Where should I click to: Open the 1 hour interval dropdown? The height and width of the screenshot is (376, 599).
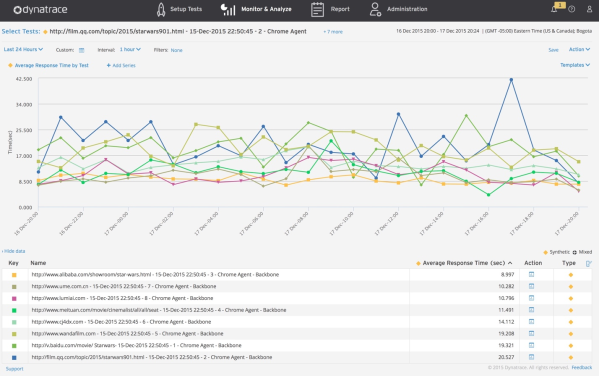point(130,49)
